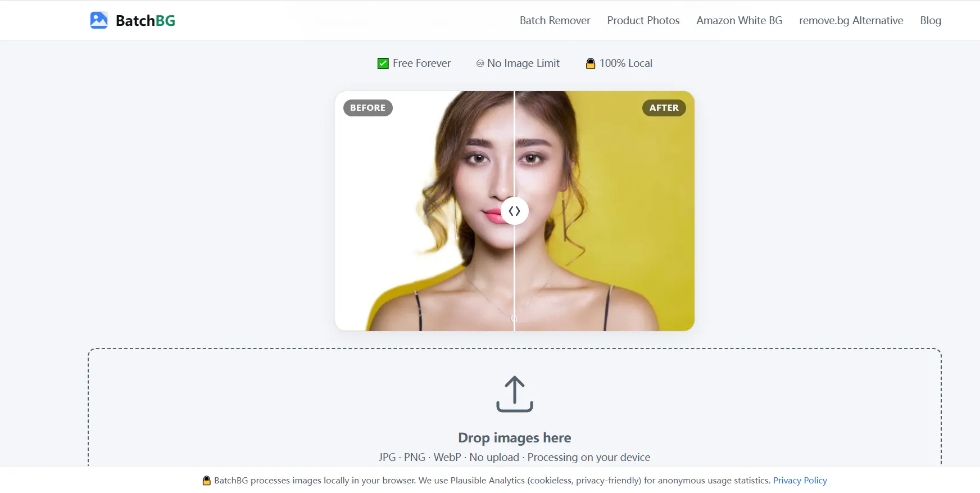Image resolution: width=980 pixels, height=493 pixels.
Task: Click the green checkmark Free Forever icon
Action: [383, 64]
